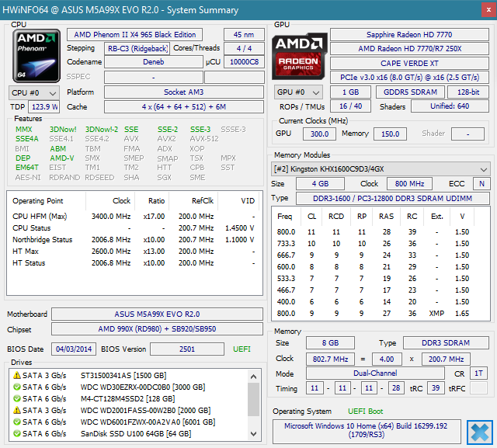
Task: Click the ASUS M5A99X EVO R2.0 motherboard field
Action: (x=157, y=314)
